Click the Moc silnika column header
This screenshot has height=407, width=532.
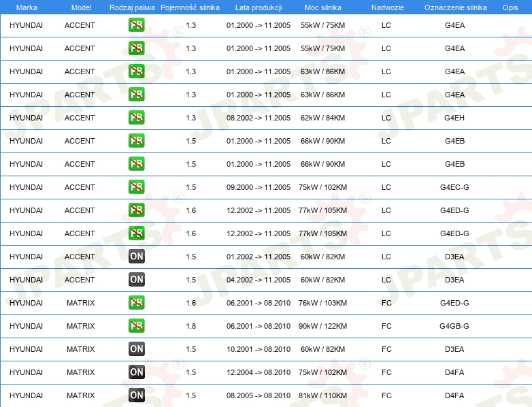[323, 7]
